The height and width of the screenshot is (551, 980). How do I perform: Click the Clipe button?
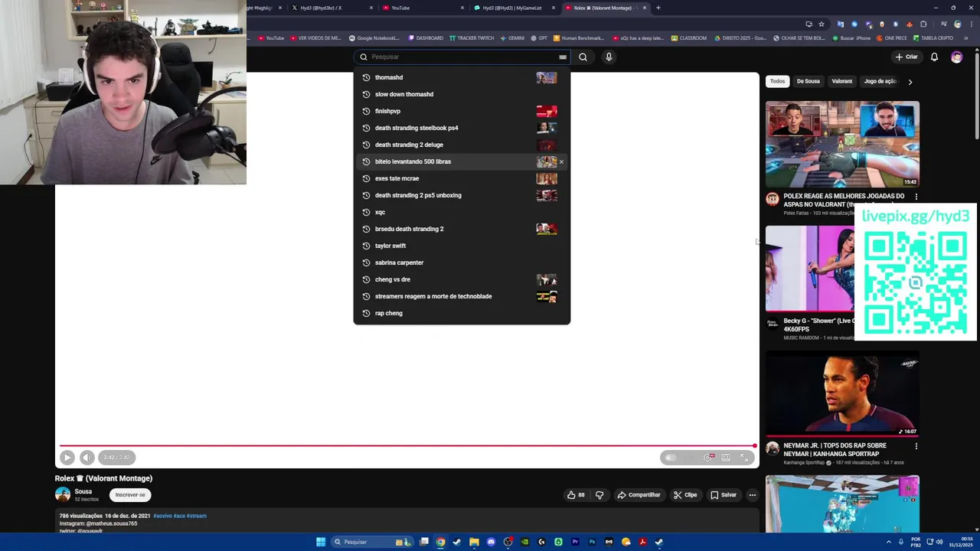coord(685,495)
